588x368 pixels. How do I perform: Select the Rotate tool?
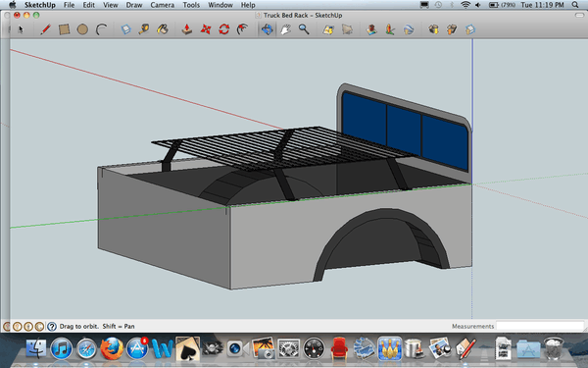point(223,29)
